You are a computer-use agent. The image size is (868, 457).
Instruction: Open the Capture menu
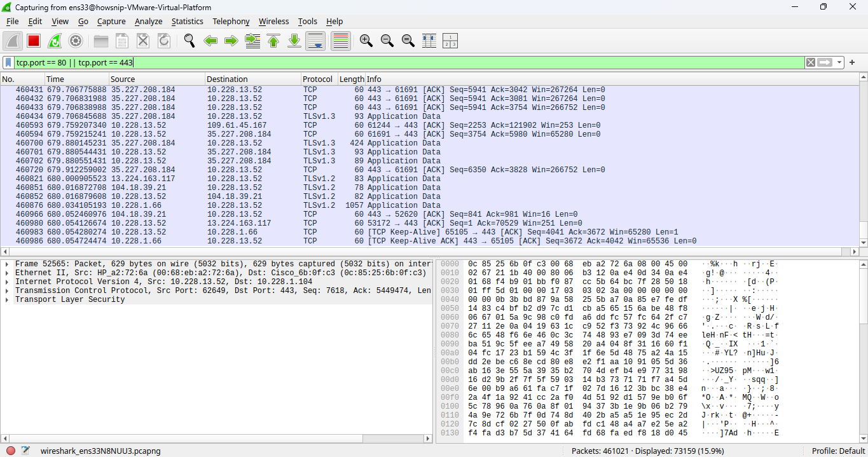point(111,21)
